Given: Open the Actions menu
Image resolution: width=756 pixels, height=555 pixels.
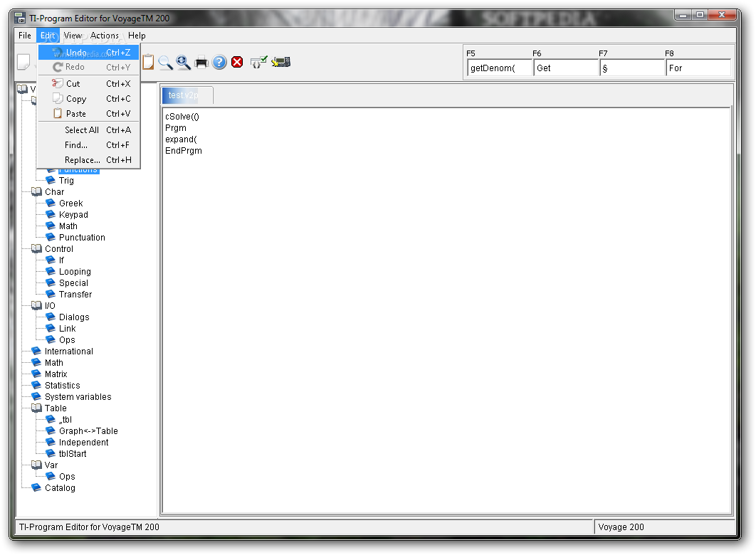Looking at the screenshot, I should pyautogui.click(x=105, y=36).
